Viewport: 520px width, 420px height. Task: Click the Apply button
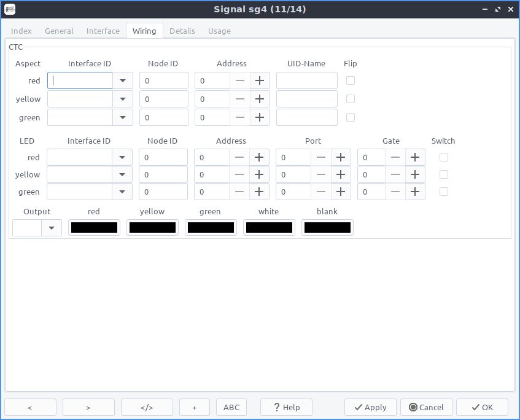(x=370, y=407)
